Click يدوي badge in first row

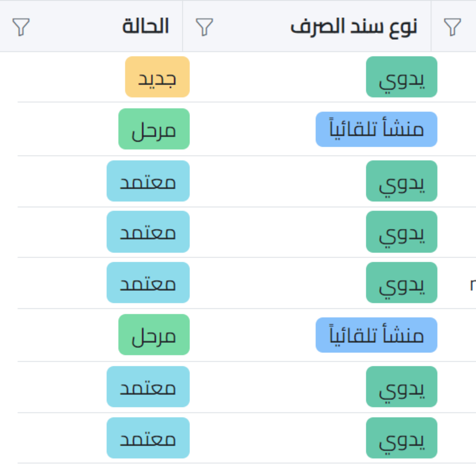[401, 77]
